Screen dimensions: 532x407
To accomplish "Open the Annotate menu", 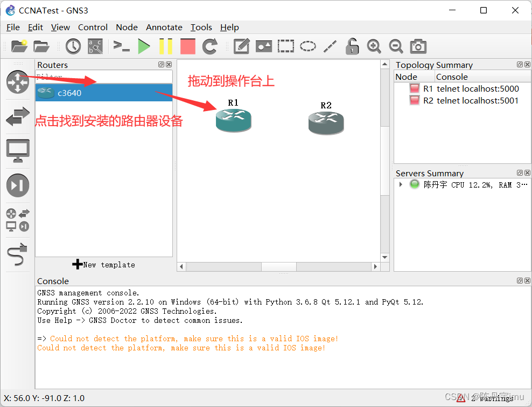I will coord(164,27).
